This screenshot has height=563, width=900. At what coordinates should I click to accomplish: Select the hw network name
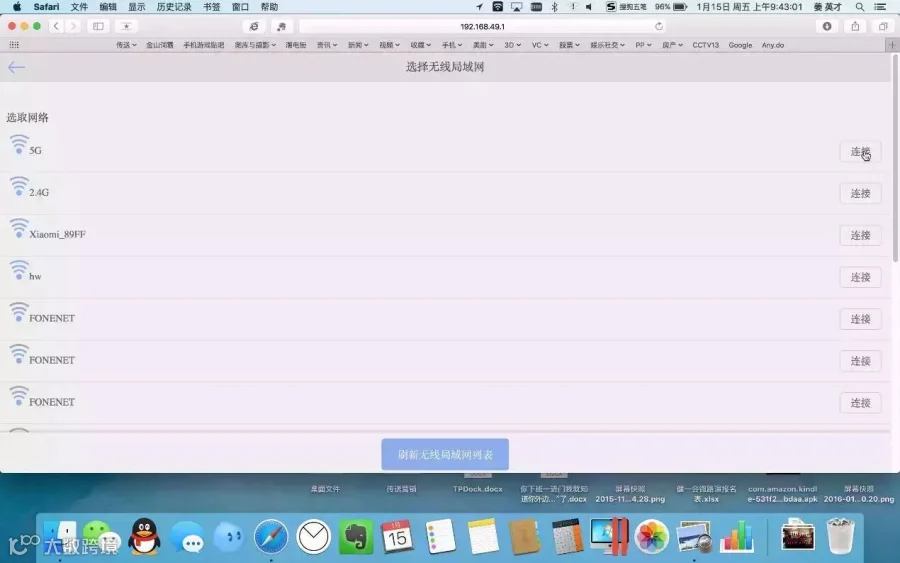pyautogui.click(x=35, y=276)
